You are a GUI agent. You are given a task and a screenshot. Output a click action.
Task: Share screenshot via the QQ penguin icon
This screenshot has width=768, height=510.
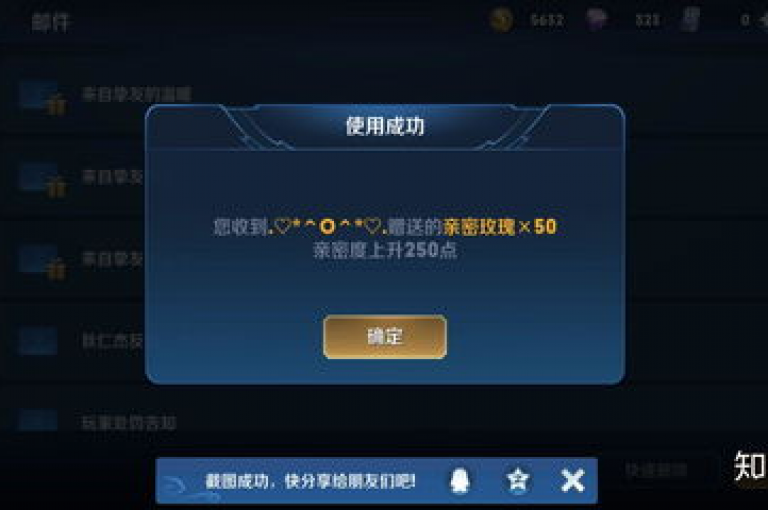[459, 480]
